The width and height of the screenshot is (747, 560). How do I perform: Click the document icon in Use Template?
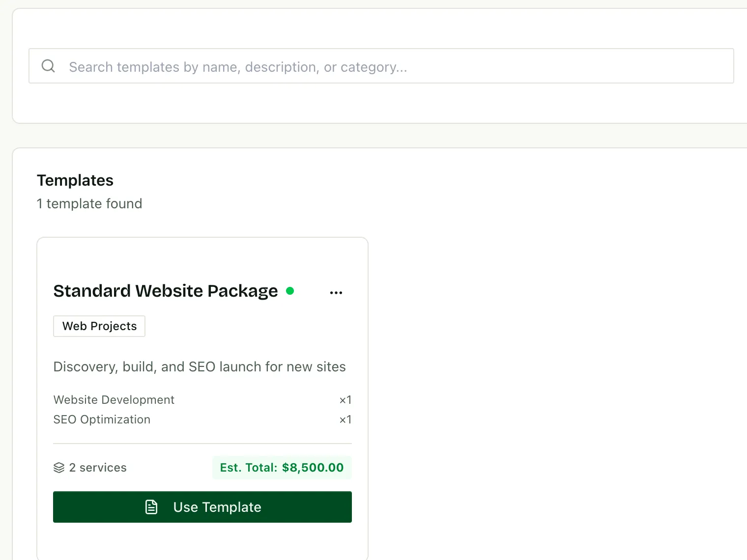(151, 507)
